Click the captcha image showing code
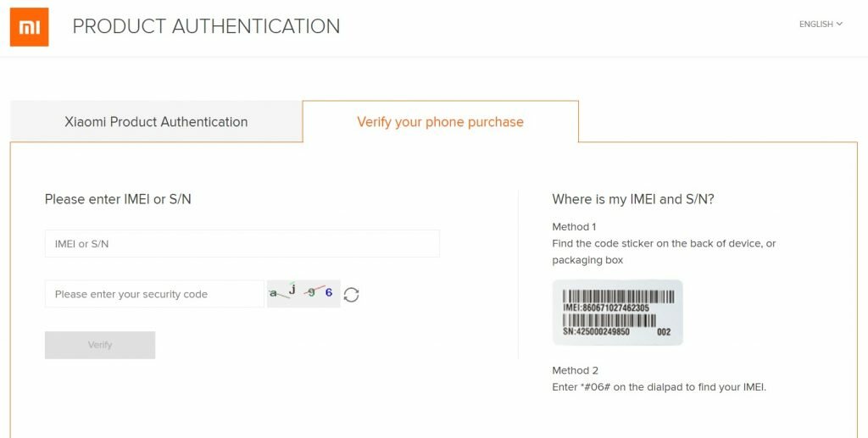This screenshot has width=868, height=438. [303, 294]
